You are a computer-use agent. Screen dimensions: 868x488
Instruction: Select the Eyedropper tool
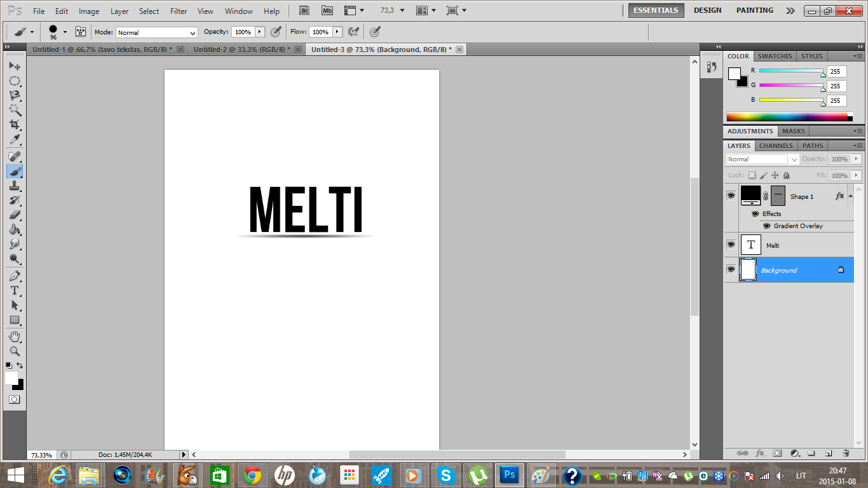[x=14, y=140]
